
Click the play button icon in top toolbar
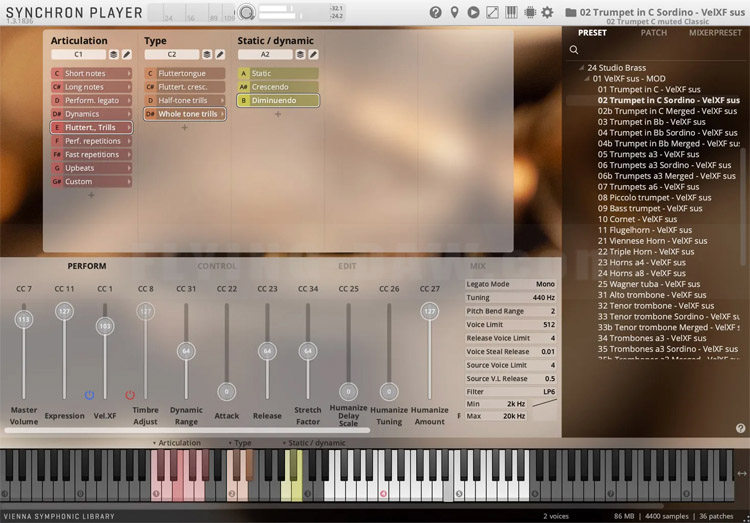pyautogui.click(x=473, y=12)
